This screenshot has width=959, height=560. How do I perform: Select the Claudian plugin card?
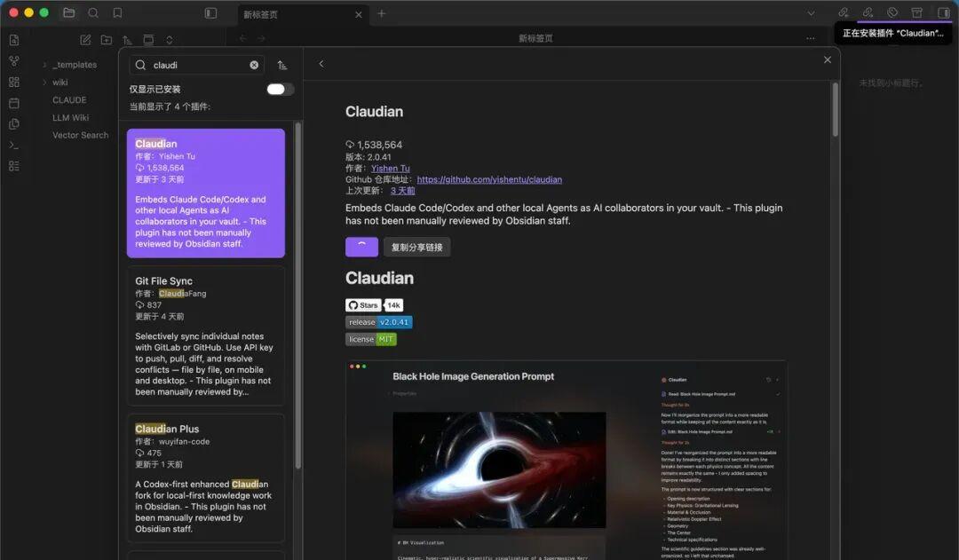205,193
